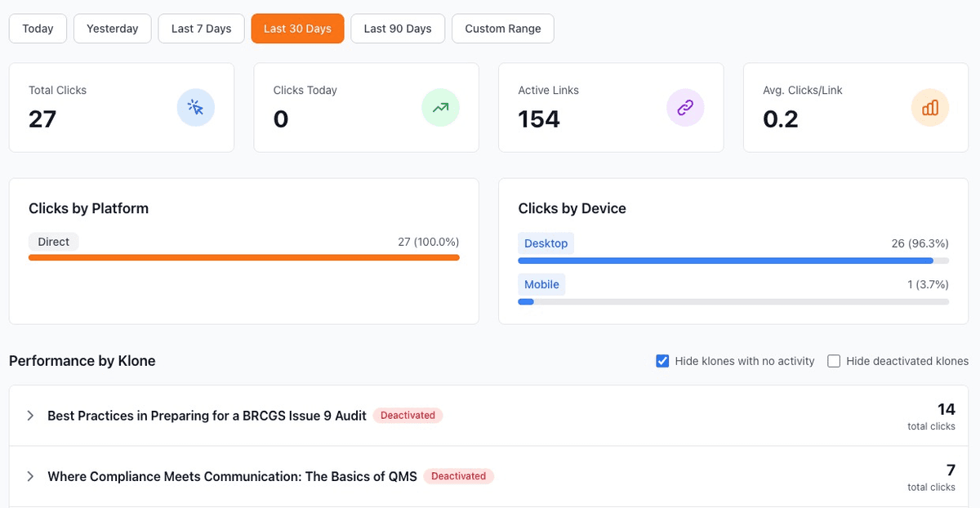Viewport: 980px width, 508px height.
Task: Switch to the Last 7 Days tab
Action: [x=201, y=28]
